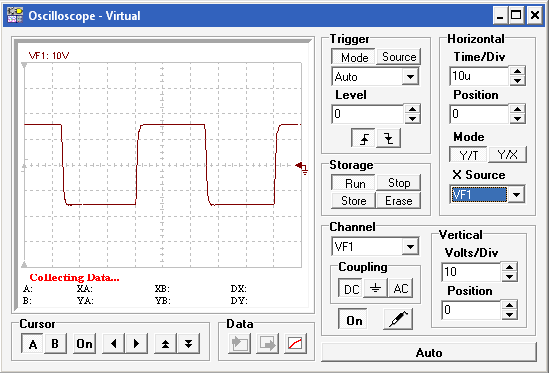
Task: Decrease Volts/Div with down spinner
Action: pos(509,277)
